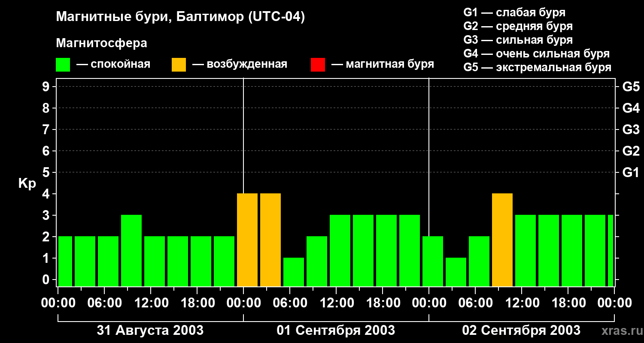Click the '06:00' time label for 2 September
This screenshot has height=343, width=644.
click(x=475, y=303)
